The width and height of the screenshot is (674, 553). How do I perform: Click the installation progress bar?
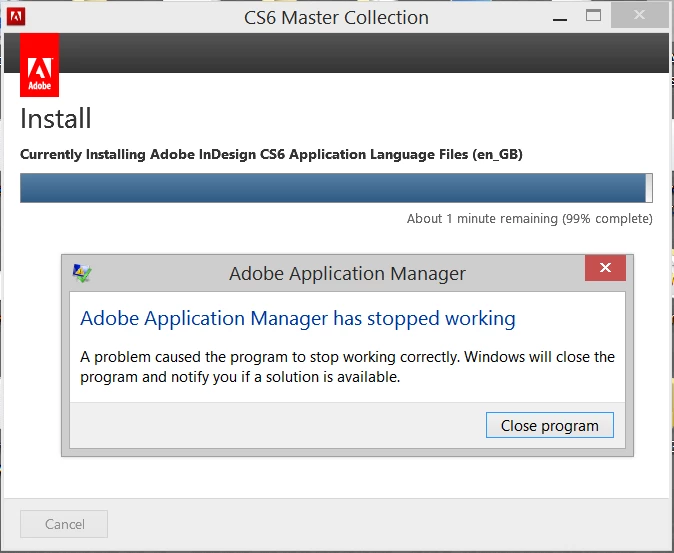click(x=336, y=188)
